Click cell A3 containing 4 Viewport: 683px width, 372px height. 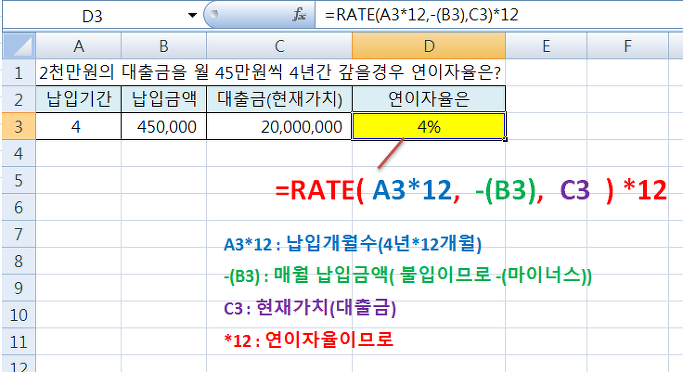point(78,126)
